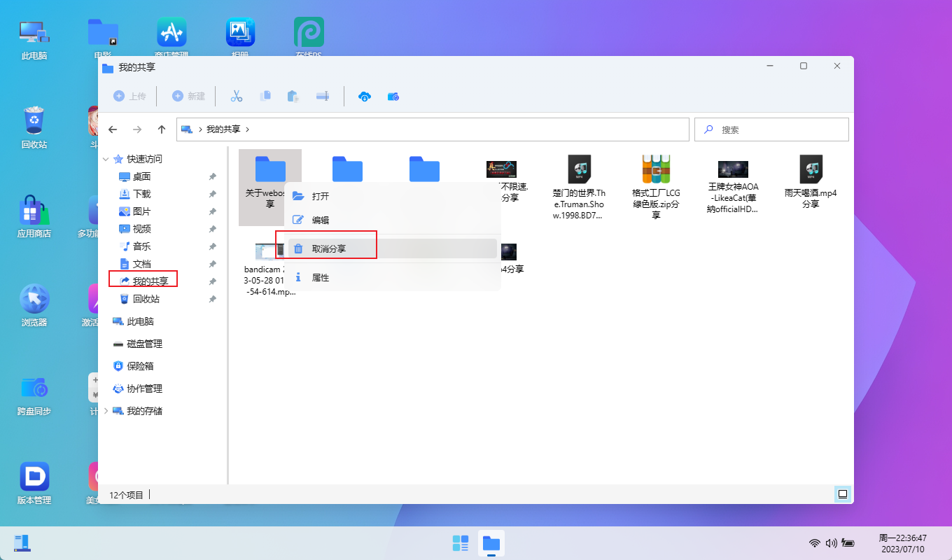The image size is (952, 560).
Task: Navigate back with the left arrow
Action: 113,129
